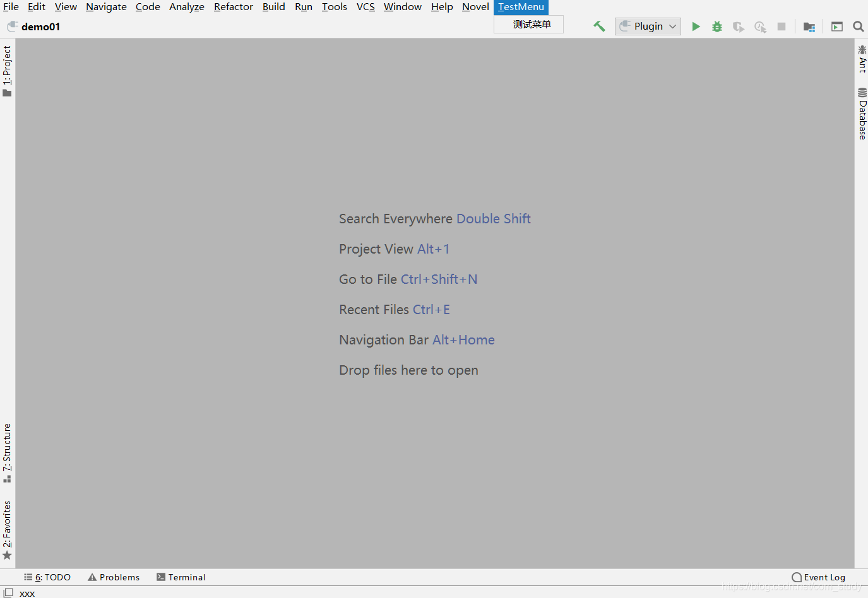Image resolution: width=868 pixels, height=598 pixels.
Task: Select the 测试菜单 item in the TestMenu dropdown
Action: tap(529, 24)
